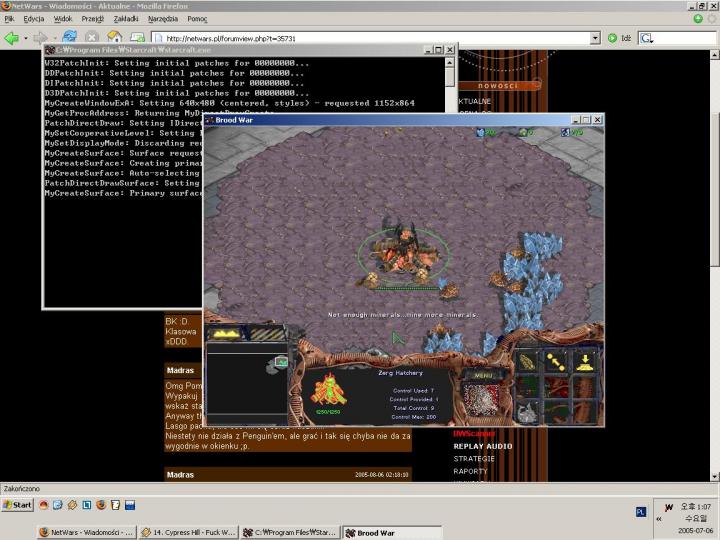The height and width of the screenshot is (540, 720).
Task: Expand hidden tray icons chevron
Action: coord(659,519)
